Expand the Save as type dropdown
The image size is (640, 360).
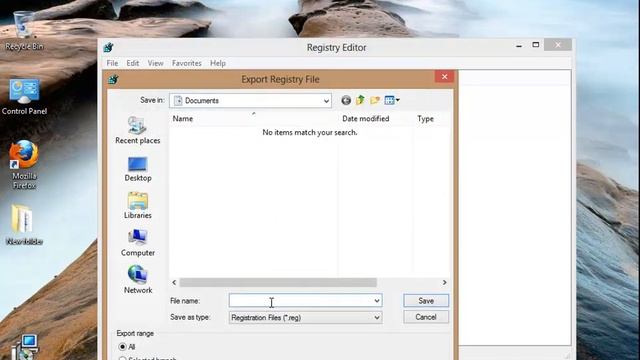377,318
